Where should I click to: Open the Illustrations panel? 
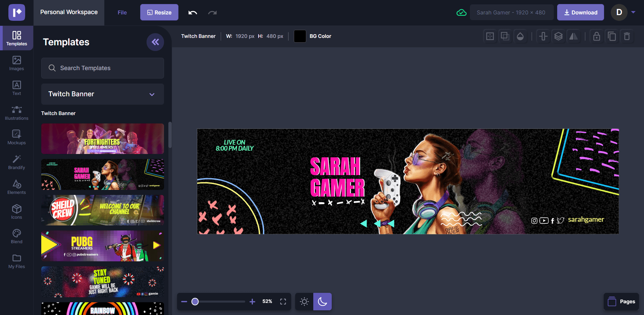coord(16,112)
